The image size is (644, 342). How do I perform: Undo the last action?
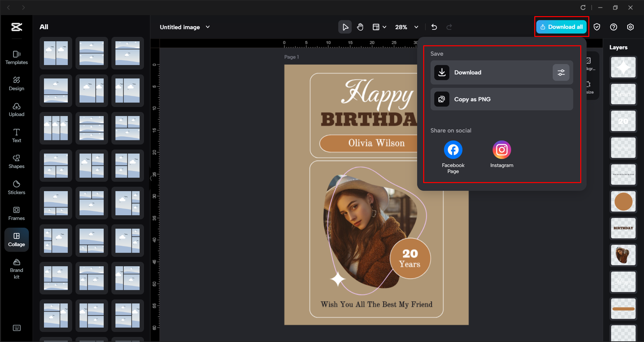tap(434, 27)
